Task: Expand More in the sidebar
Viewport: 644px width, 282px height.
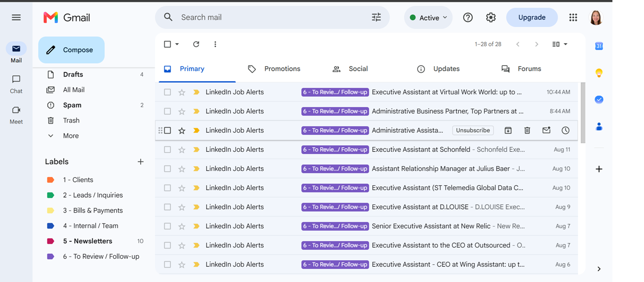Action: click(71, 135)
